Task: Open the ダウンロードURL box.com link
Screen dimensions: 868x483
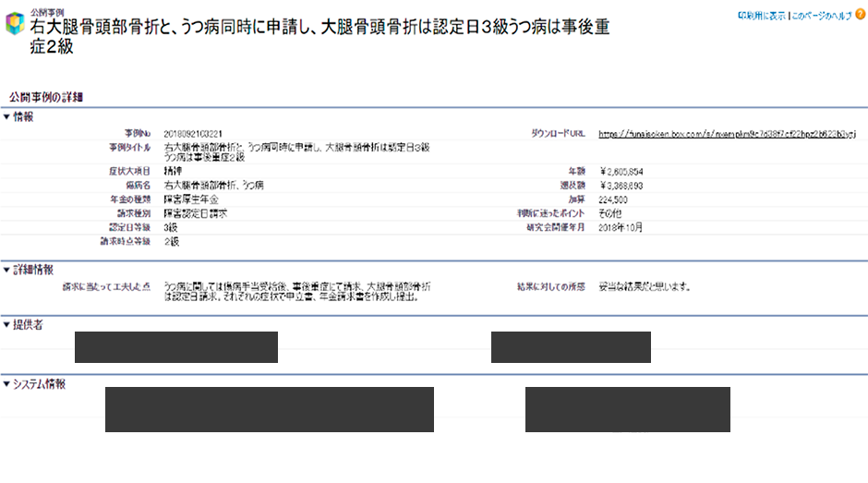Action: pyautogui.click(x=727, y=134)
